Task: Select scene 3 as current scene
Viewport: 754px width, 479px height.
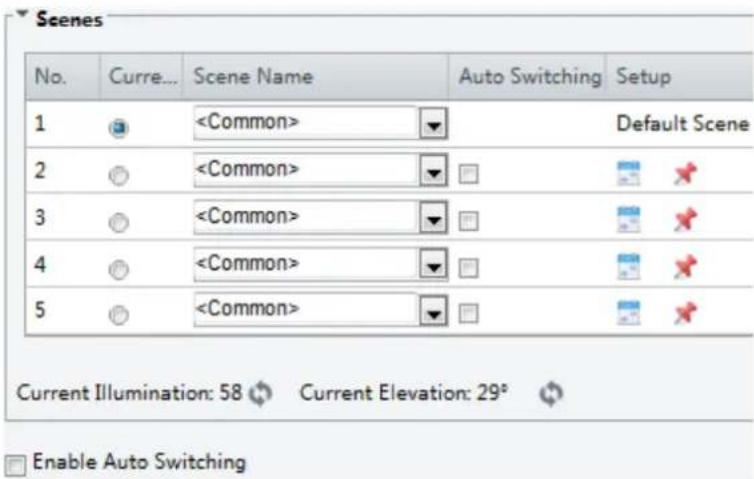Action: coord(119,222)
